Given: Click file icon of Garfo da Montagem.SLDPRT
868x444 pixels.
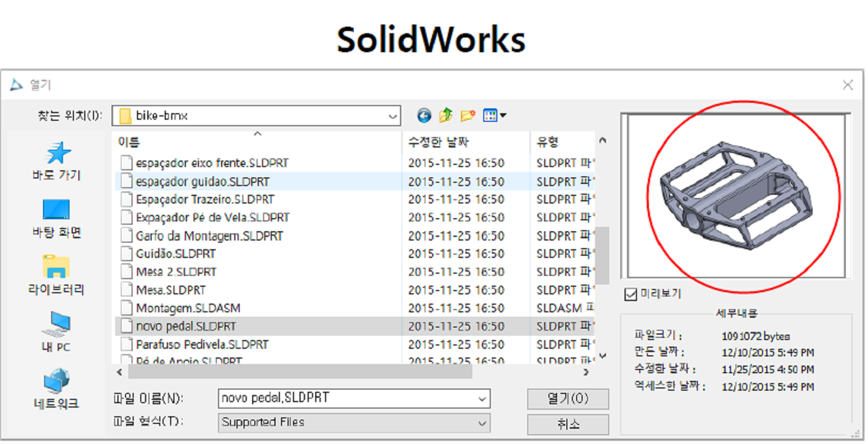Looking at the screenshot, I should pos(127,236).
